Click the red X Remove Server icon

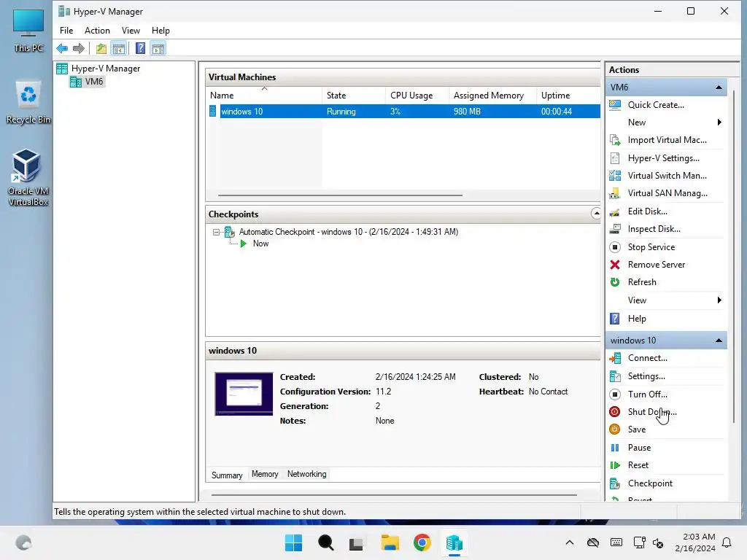[615, 265]
